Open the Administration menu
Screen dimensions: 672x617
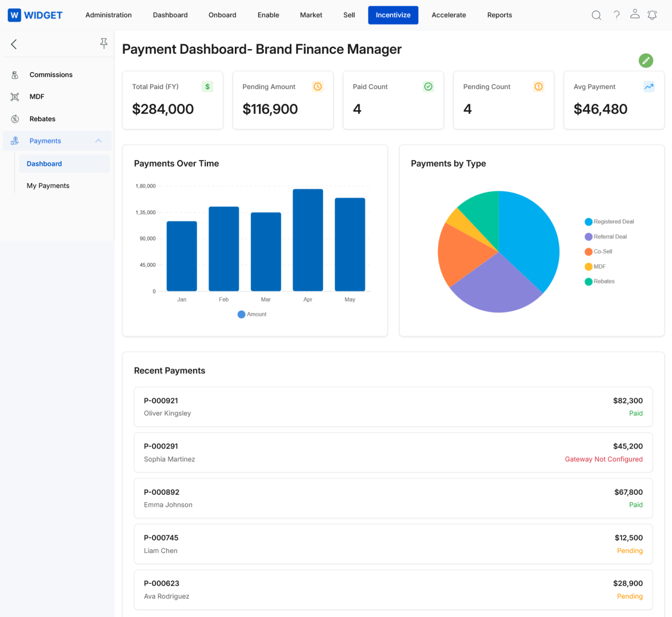click(109, 15)
